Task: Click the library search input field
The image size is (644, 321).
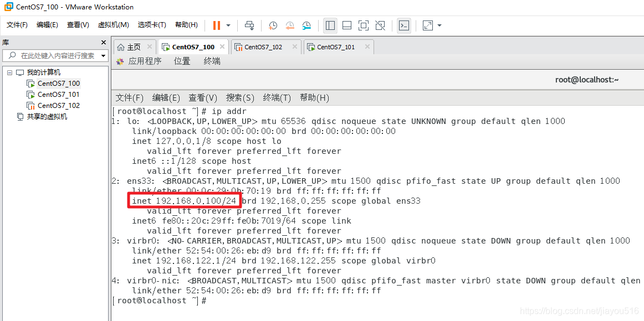Action: pos(52,56)
